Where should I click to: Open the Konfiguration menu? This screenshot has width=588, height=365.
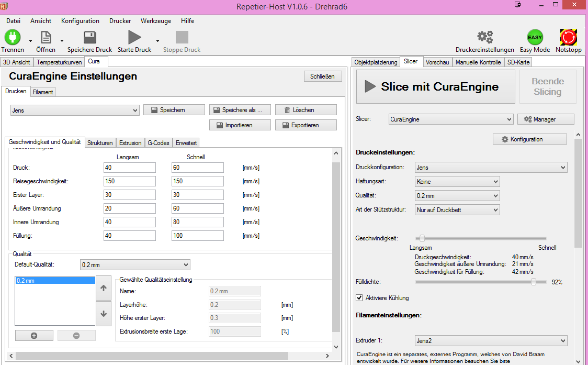pos(80,20)
